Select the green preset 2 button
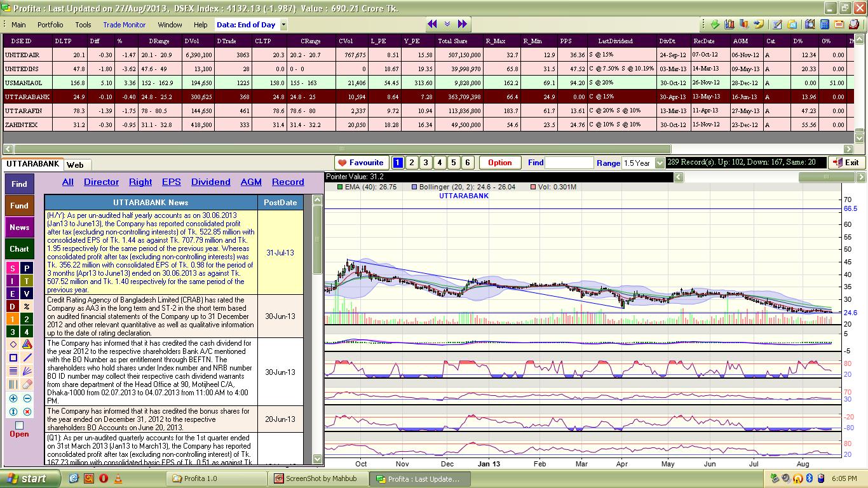 pos(27,319)
